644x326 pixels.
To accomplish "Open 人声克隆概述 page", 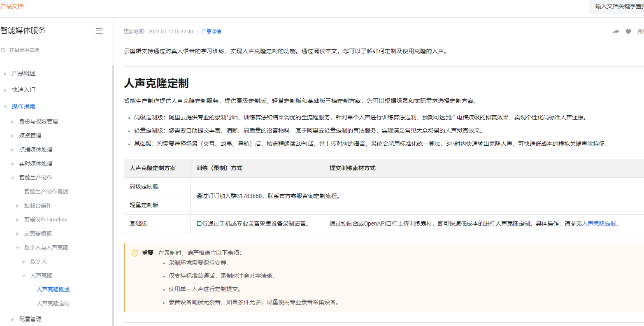I will [x=53, y=289].
